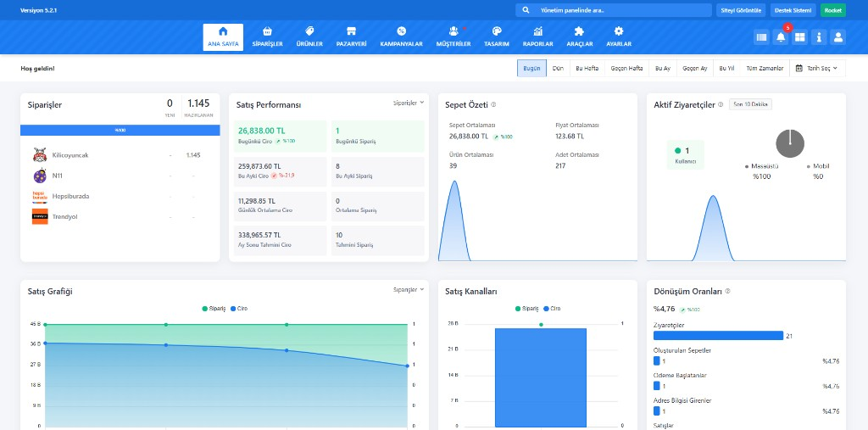Click the Günlük Ortalama Ciro tile
Image resolution: width=868 pixels, height=430 pixels.
point(280,206)
